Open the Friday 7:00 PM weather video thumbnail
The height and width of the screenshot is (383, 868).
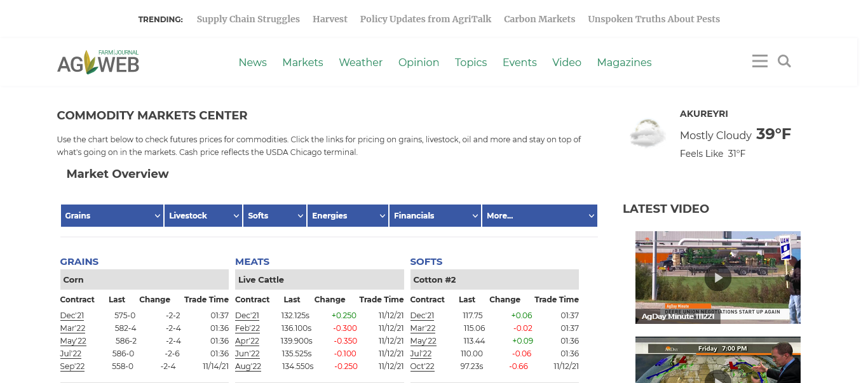pyautogui.click(x=717, y=361)
